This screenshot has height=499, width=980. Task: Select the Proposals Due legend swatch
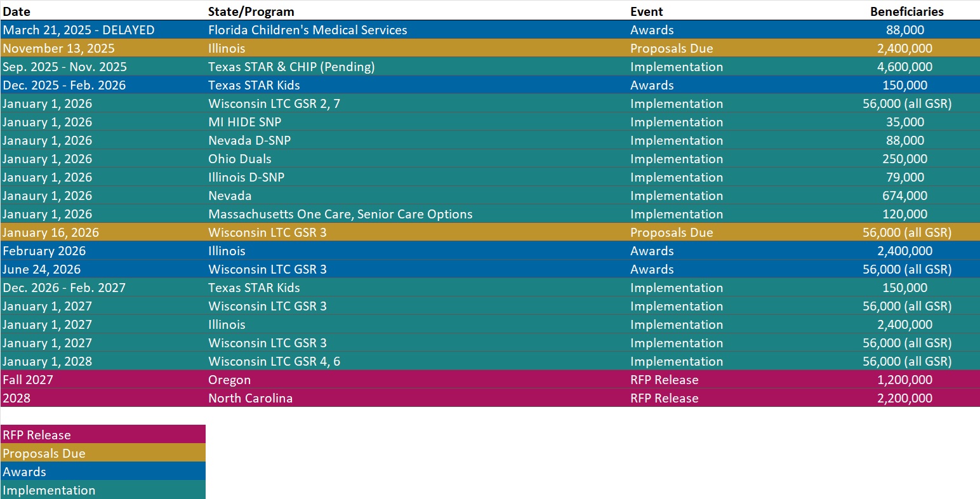103,453
